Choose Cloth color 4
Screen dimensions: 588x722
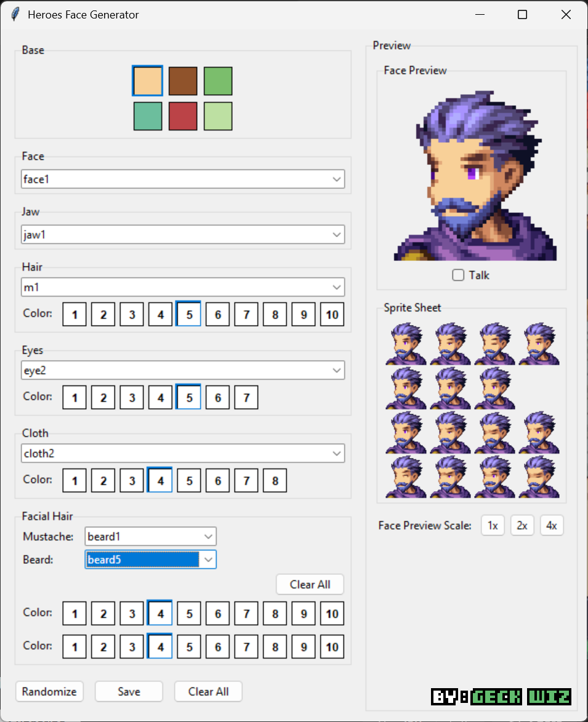tap(160, 480)
